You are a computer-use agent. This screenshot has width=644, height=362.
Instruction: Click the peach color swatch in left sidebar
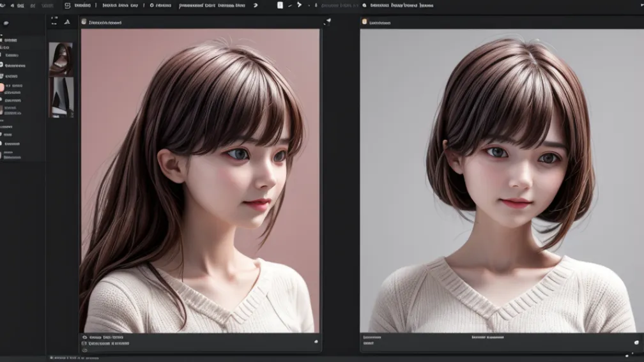point(2,87)
